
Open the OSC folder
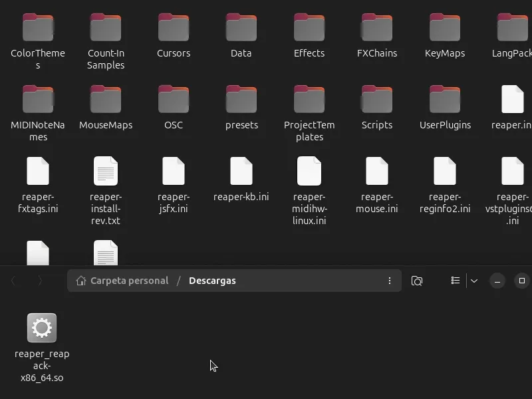[x=174, y=99]
